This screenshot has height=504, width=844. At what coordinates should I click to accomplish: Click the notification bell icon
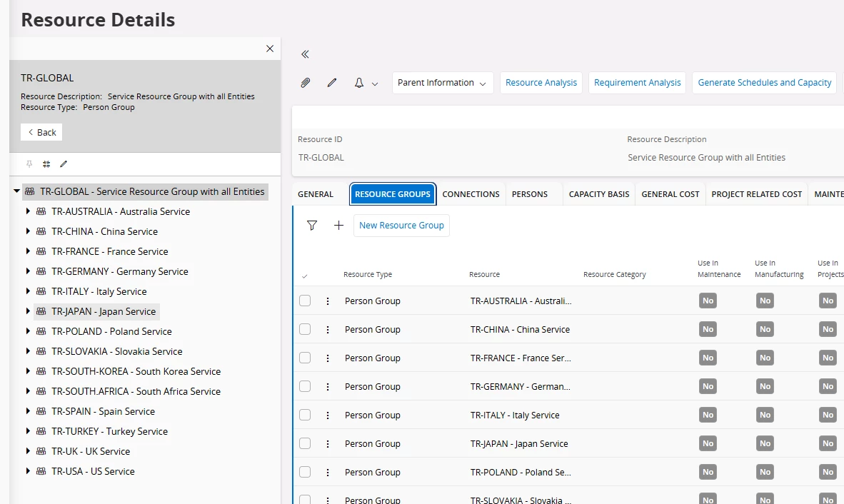(358, 83)
